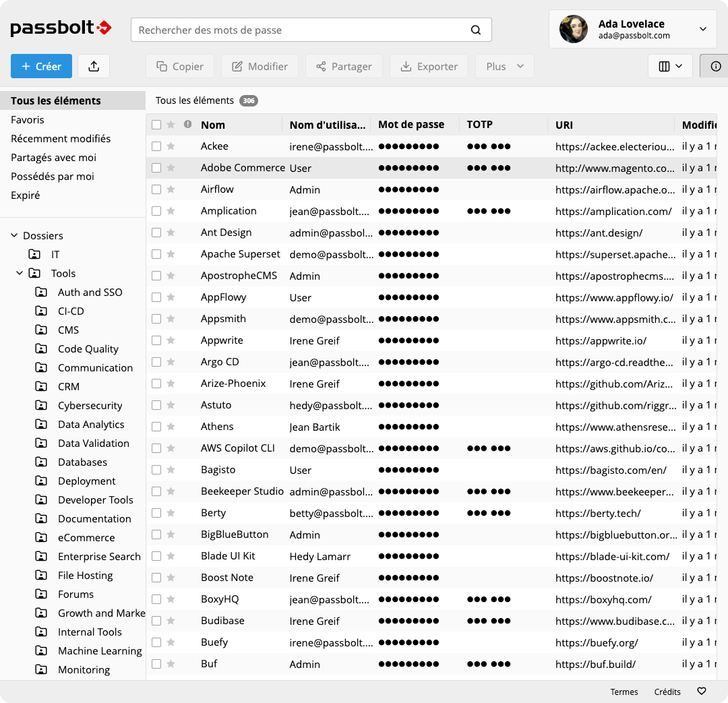Select the BoxyHQ row checkbox

coord(156,599)
